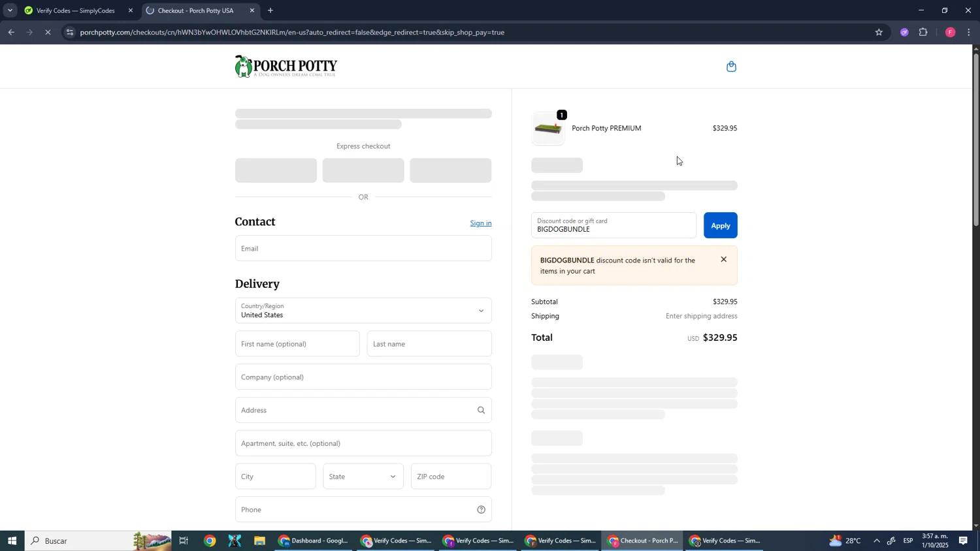Open the Checkout - Porch P... taskbar window
980x551 pixels.
(x=643, y=541)
